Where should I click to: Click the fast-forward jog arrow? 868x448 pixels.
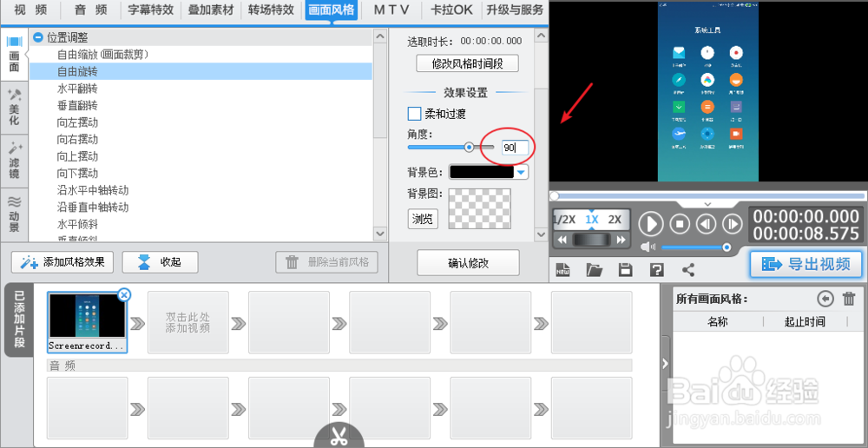click(621, 240)
